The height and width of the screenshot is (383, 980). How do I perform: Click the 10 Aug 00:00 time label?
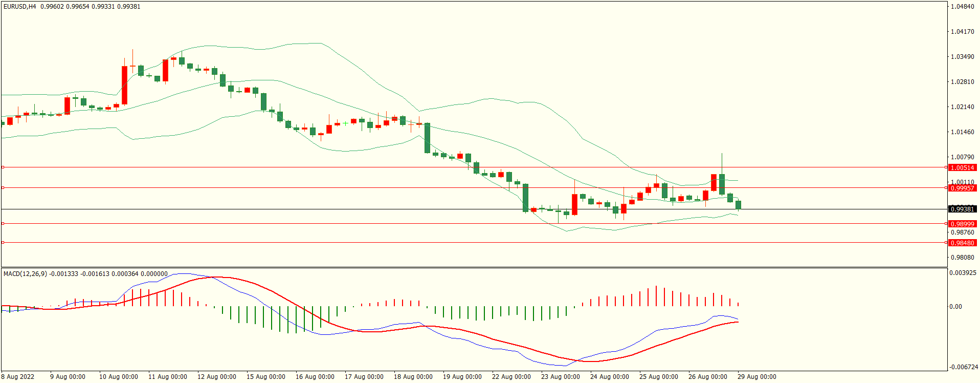coord(119,377)
